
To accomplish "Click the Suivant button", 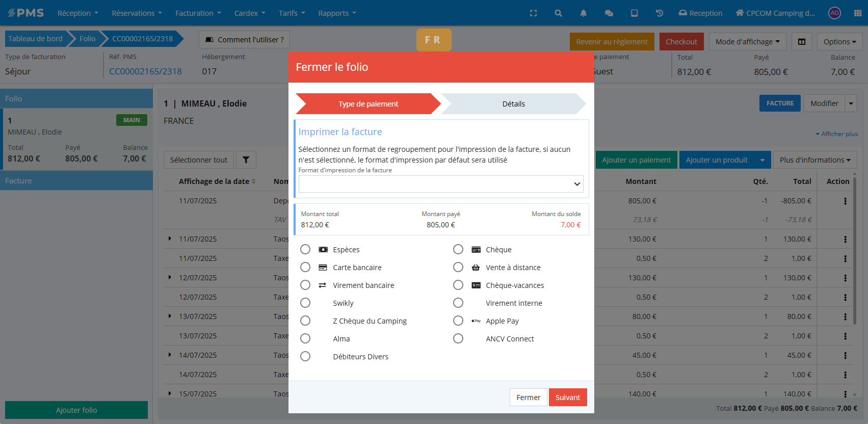I will pyautogui.click(x=567, y=397).
